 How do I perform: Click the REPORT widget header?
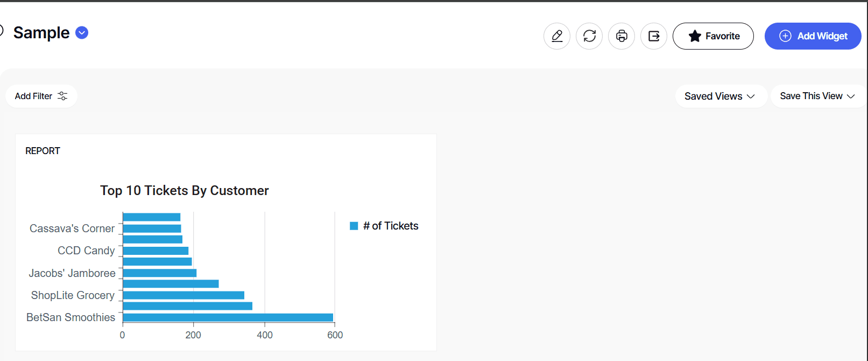pyautogui.click(x=43, y=151)
